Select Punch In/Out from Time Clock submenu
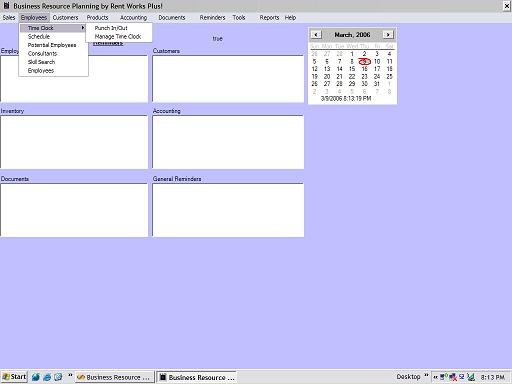 pos(111,28)
